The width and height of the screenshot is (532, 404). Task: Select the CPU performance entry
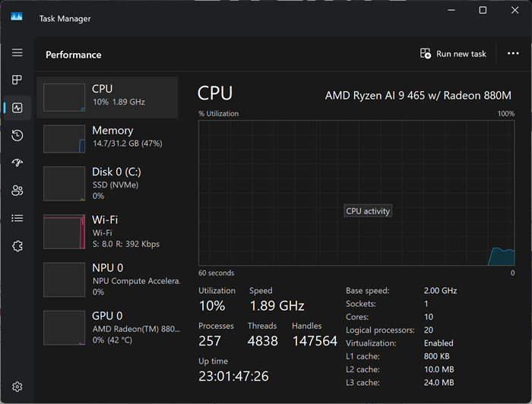(107, 97)
